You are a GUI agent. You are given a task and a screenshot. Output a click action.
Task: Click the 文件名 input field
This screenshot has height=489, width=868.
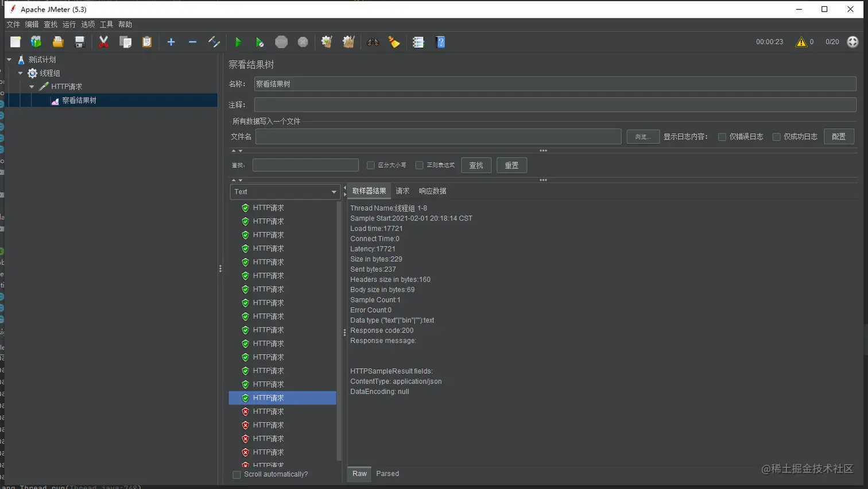(438, 137)
